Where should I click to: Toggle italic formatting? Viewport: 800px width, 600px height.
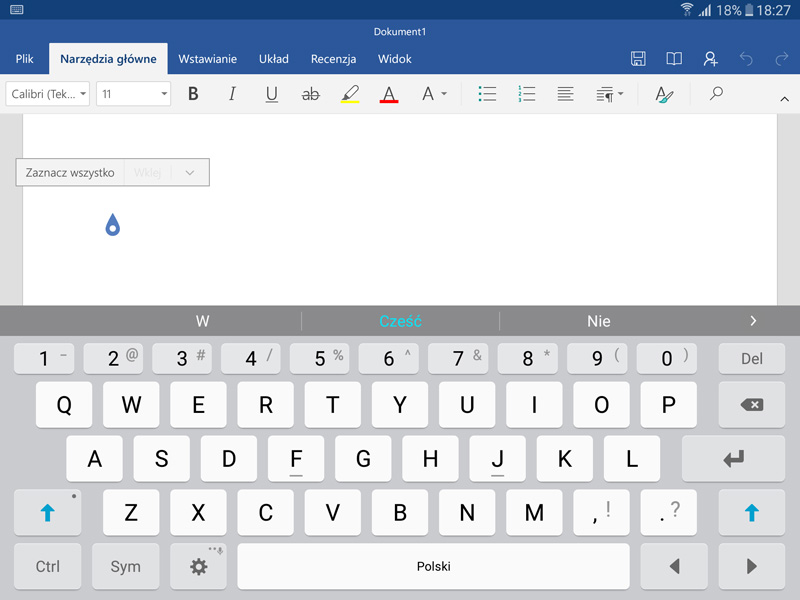[x=232, y=94]
